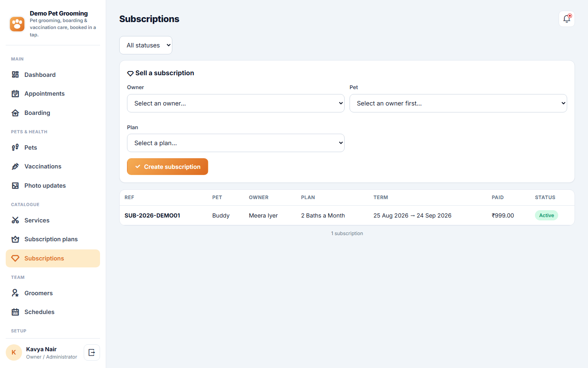588x368 pixels.
Task: Click the K user avatar
Action: tap(14, 352)
